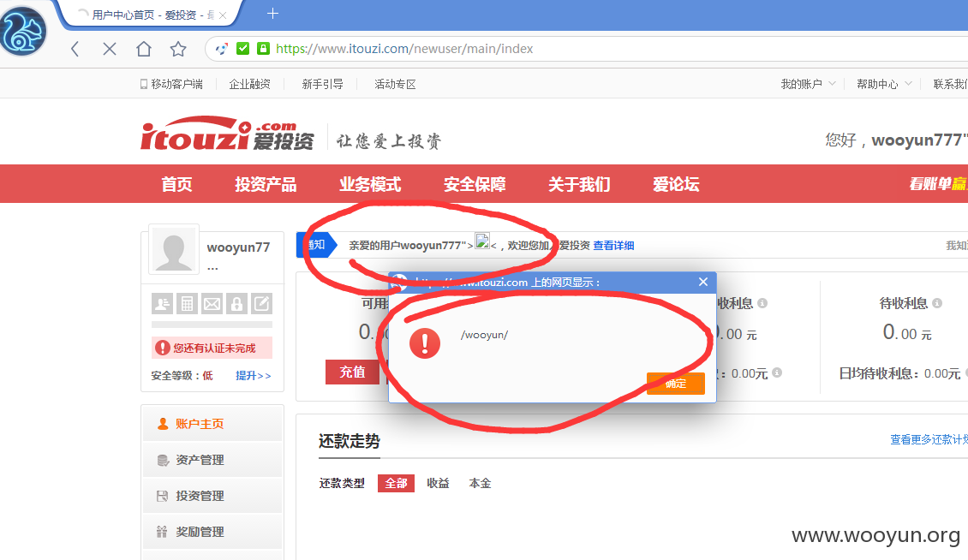Click the info icon next to 待收利息
The width and height of the screenshot is (968, 560).
pos(937,303)
